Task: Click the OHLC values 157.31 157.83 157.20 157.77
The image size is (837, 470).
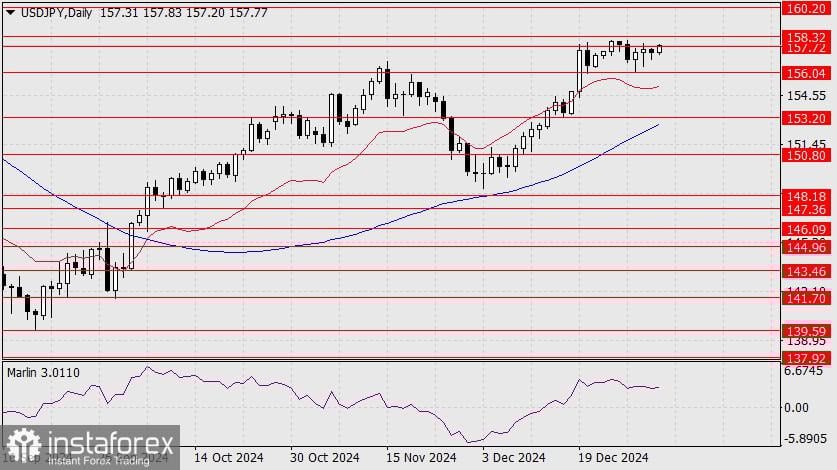Action: 184,13
